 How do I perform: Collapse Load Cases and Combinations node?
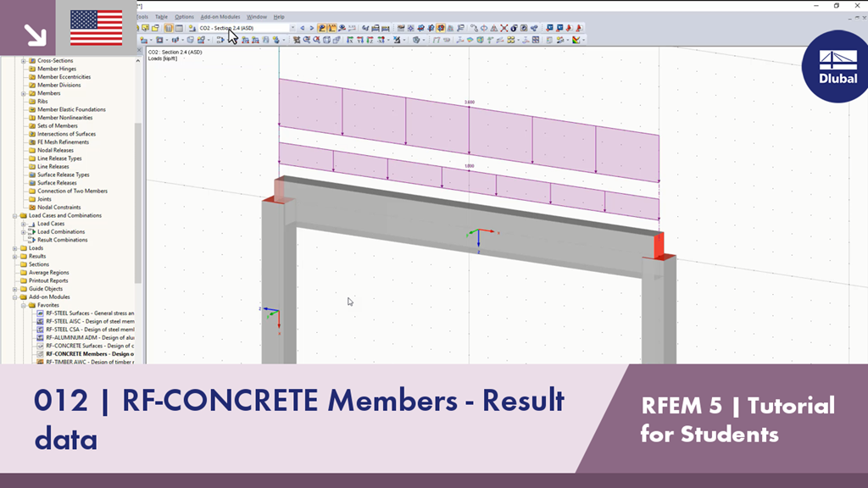[15, 216]
